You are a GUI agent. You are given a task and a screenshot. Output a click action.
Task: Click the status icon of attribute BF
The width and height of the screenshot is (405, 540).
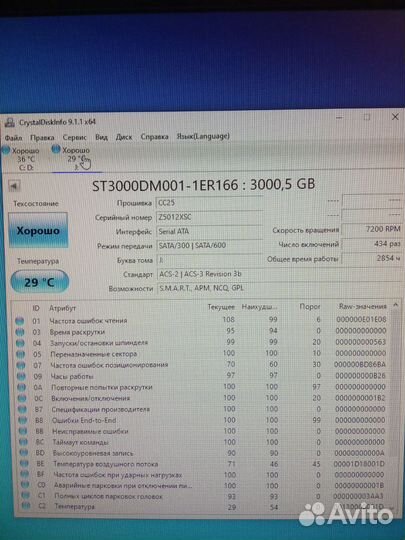[x=24, y=475]
